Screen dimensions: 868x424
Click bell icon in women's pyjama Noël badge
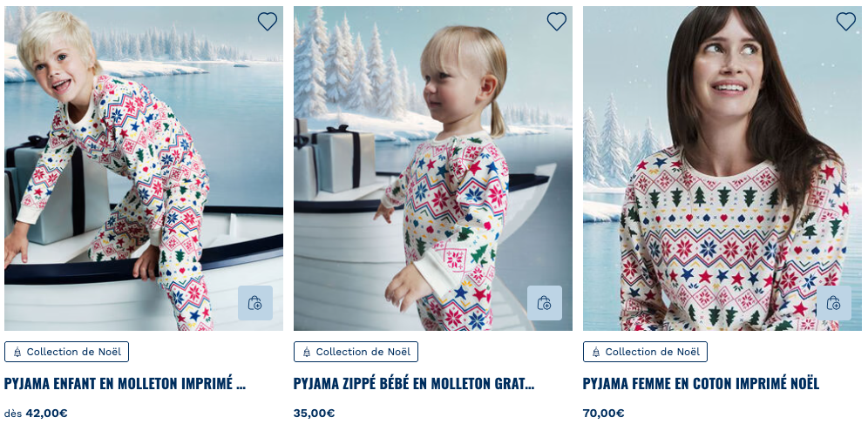[x=596, y=352]
